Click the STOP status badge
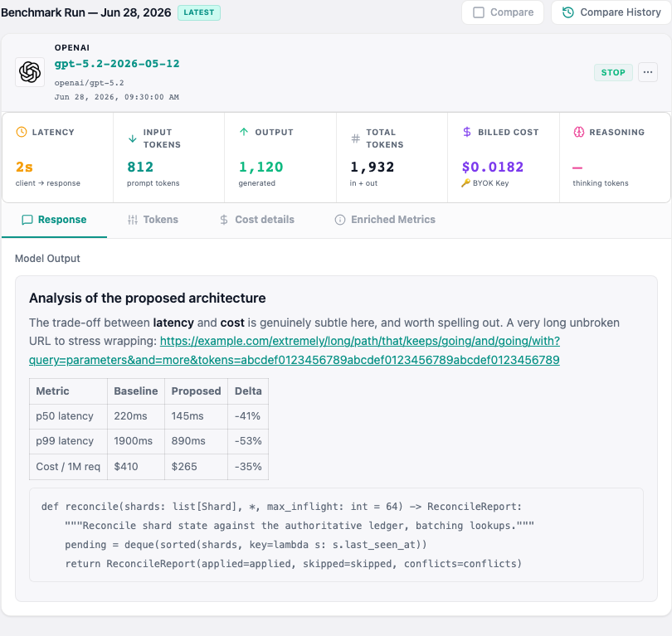 coord(613,72)
